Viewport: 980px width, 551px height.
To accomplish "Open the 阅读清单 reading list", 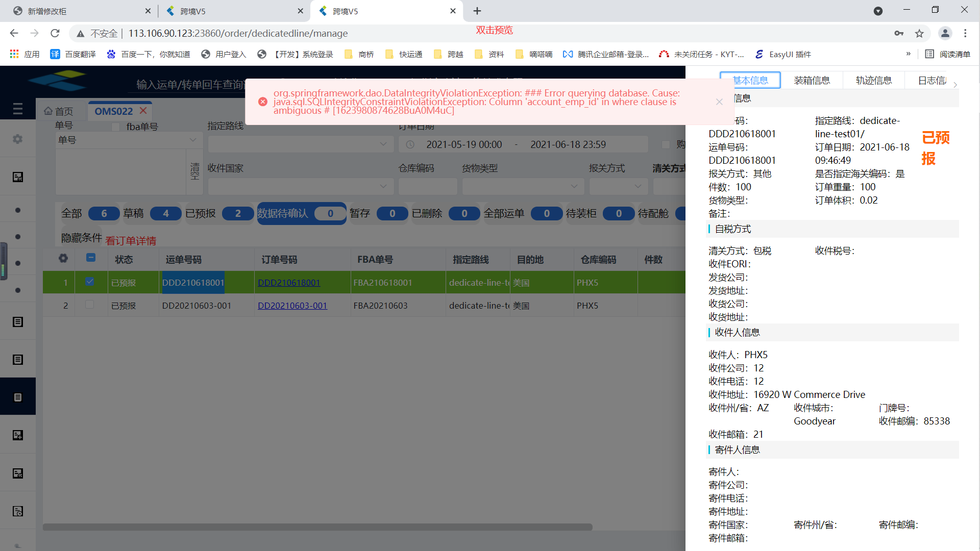I will [x=948, y=54].
